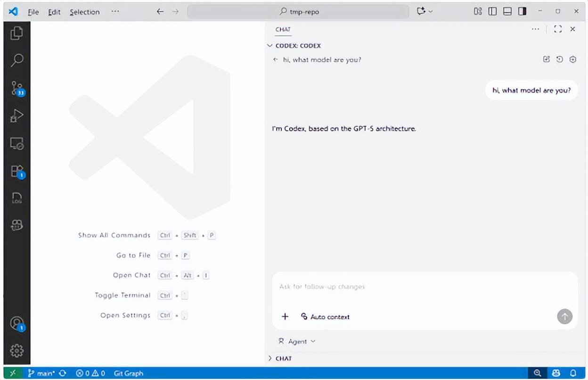Open the Extensions view
The image size is (588, 380).
17,171
